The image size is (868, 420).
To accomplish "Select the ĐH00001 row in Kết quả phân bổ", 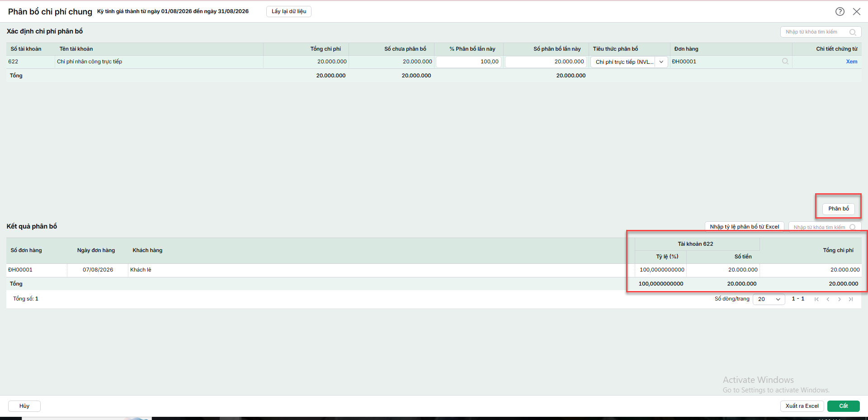I will (434, 270).
